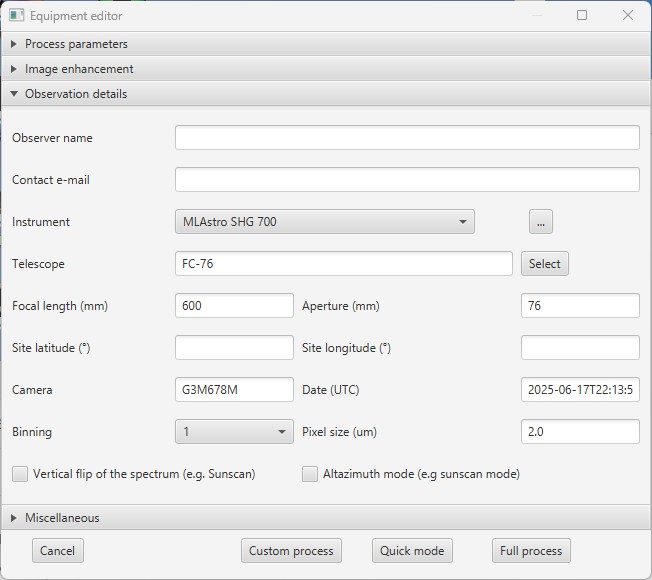Focus the Contact e-mail field

407,180
